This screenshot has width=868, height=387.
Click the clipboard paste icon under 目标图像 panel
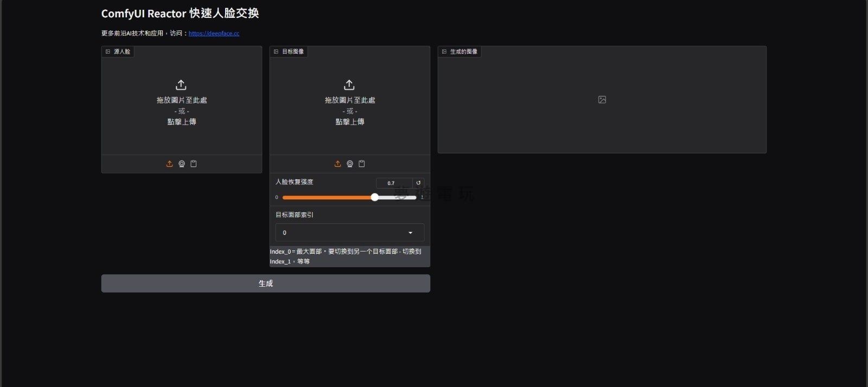[362, 164]
